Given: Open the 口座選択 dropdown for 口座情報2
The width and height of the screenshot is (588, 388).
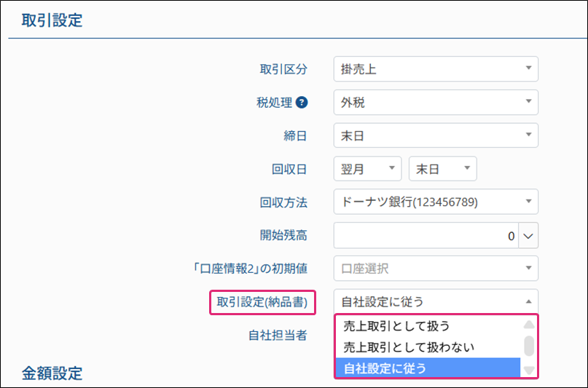Looking at the screenshot, I should point(436,269).
